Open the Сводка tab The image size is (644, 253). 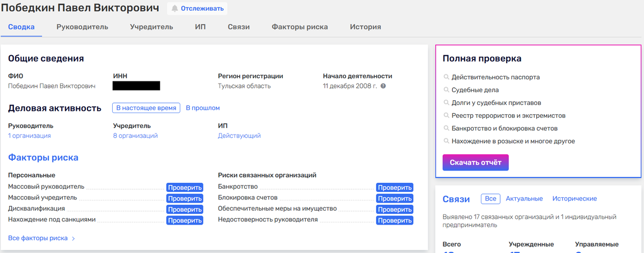[x=21, y=27]
